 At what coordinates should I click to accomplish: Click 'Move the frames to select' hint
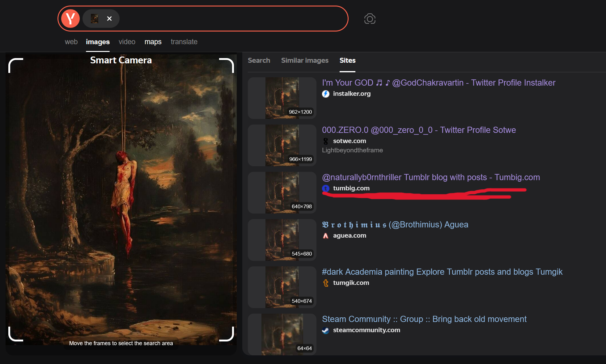[x=121, y=343]
